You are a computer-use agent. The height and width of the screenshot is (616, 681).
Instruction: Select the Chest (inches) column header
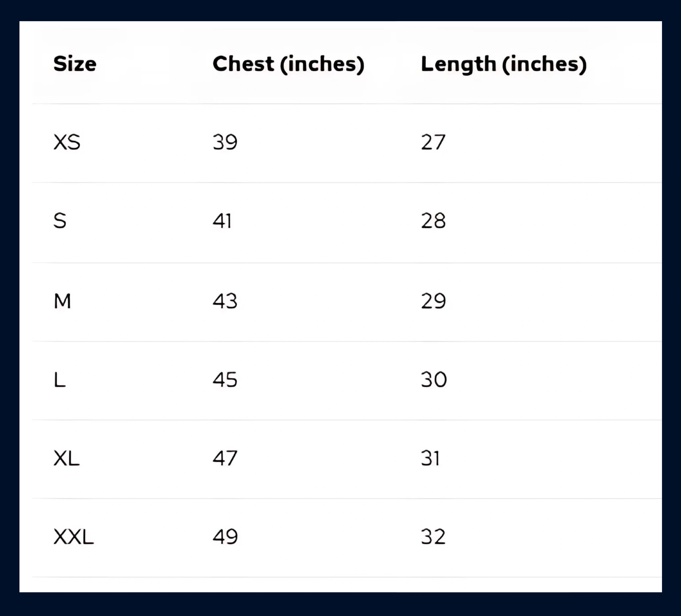288,64
